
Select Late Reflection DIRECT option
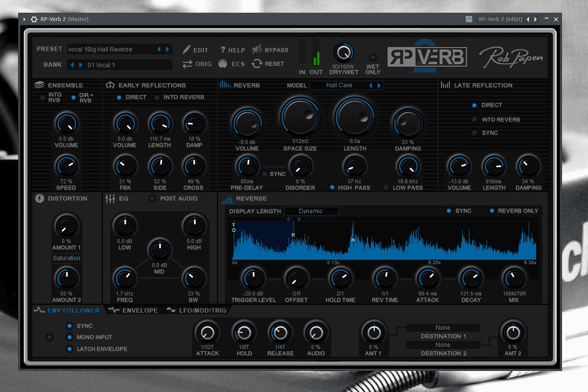474,105
